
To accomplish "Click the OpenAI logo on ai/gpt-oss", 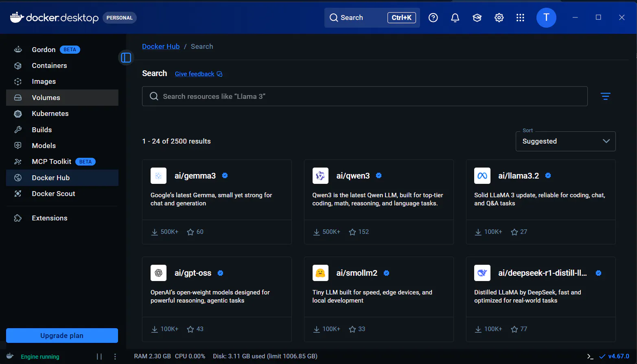I will [158, 273].
